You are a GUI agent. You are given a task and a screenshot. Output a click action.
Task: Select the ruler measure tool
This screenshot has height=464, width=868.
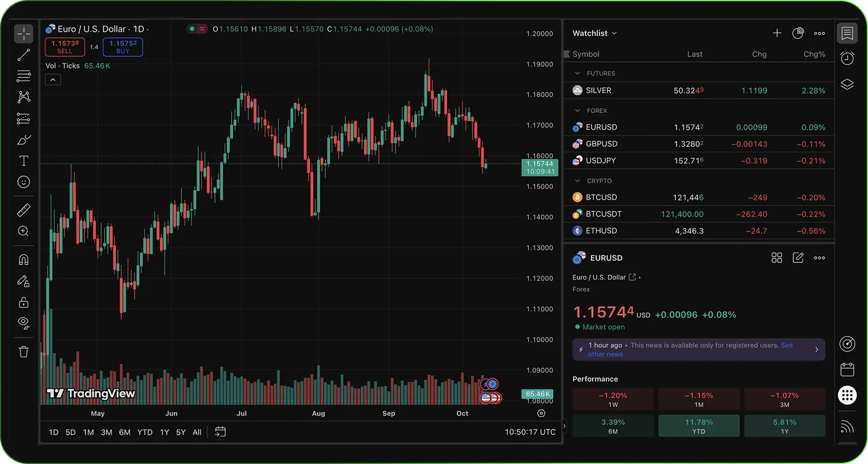[x=24, y=210]
